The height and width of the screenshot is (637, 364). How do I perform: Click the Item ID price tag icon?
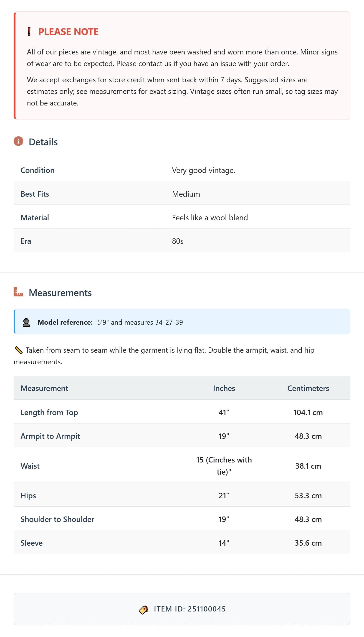click(x=143, y=610)
